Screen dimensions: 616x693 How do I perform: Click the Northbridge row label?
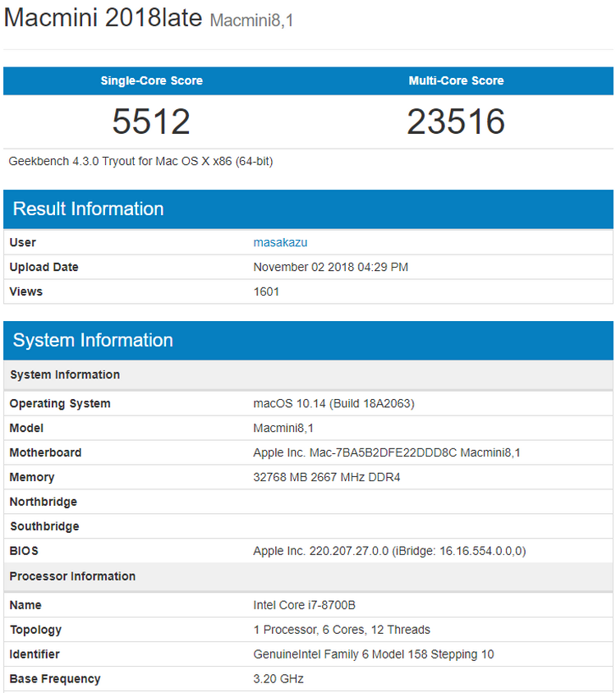(44, 502)
